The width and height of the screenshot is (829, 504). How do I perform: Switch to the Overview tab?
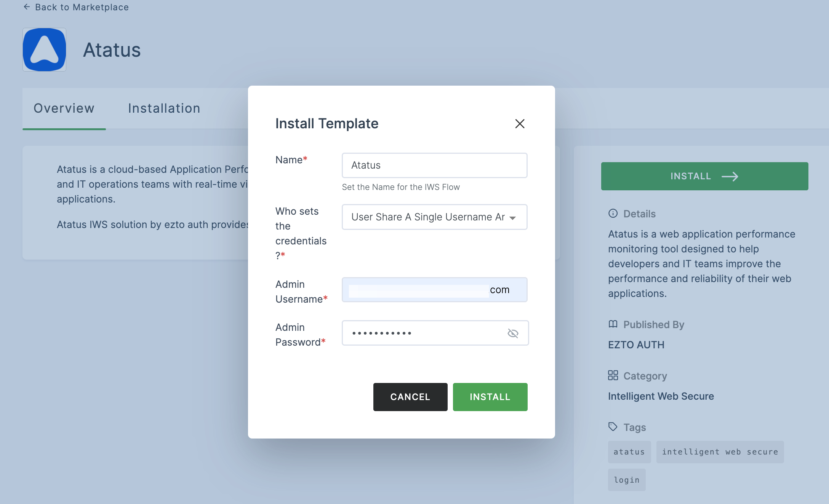63,108
